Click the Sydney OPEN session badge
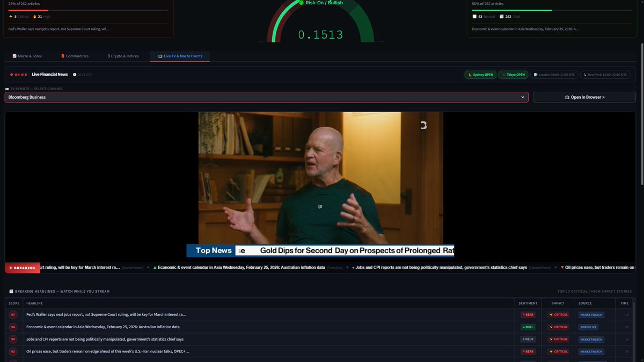 click(x=480, y=75)
